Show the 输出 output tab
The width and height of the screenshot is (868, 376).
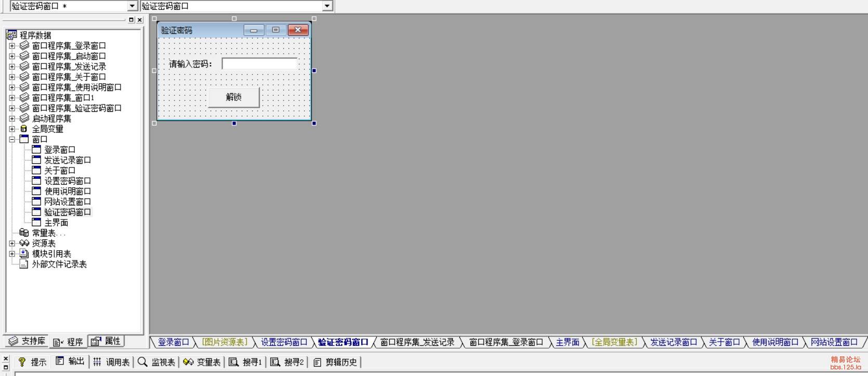(70, 361)
